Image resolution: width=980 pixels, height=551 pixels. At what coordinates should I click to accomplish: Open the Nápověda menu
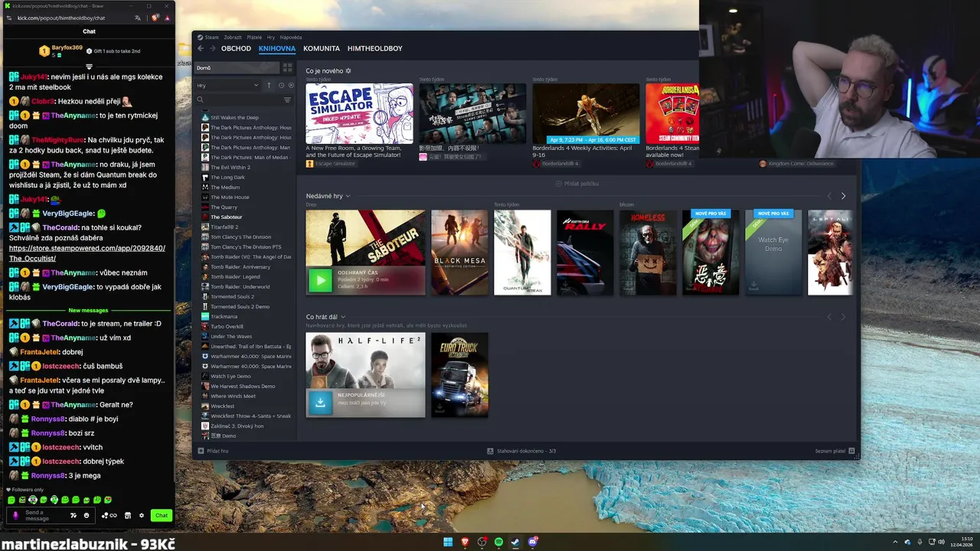pos(291,37)
